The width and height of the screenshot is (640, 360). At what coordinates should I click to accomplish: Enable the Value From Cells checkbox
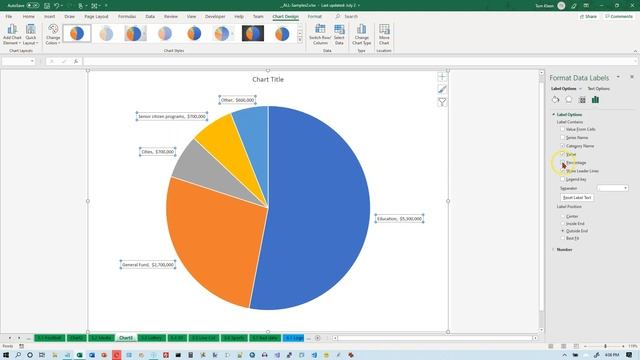562,129
